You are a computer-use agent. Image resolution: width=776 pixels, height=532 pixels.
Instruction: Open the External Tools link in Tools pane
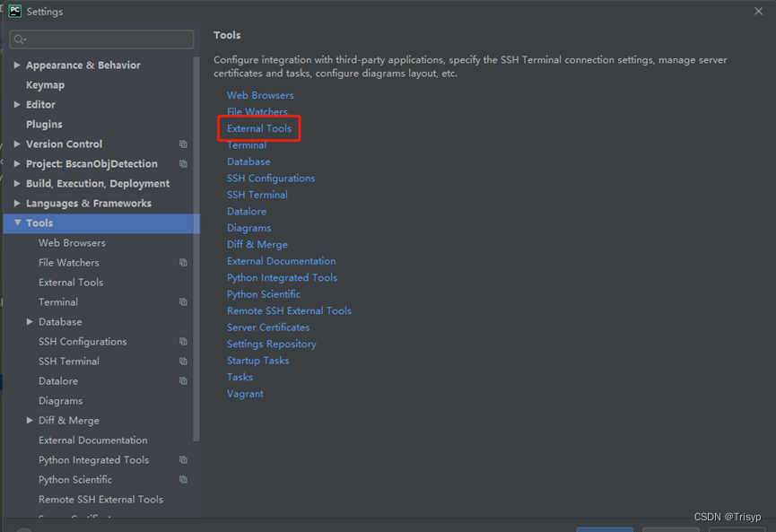259,128
